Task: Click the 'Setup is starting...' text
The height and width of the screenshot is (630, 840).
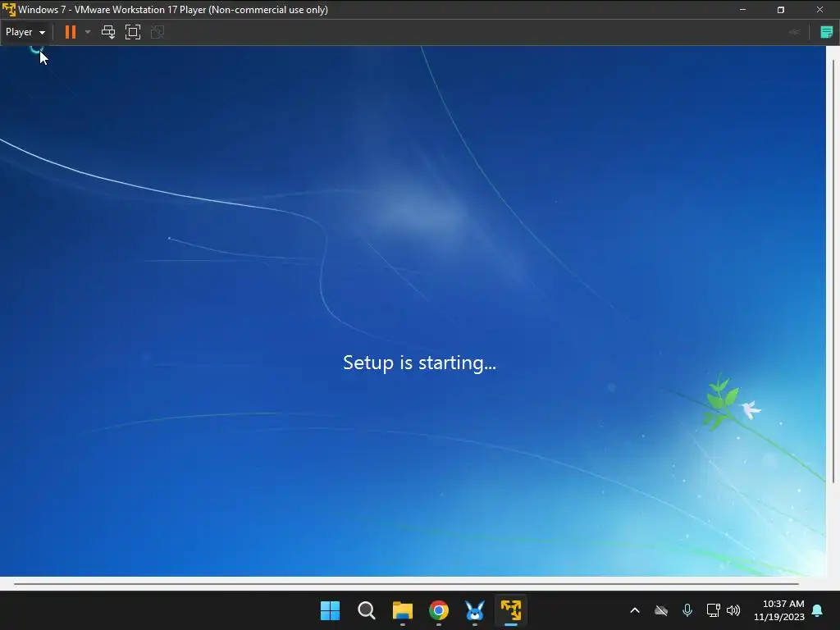Action: coord(419,363)
